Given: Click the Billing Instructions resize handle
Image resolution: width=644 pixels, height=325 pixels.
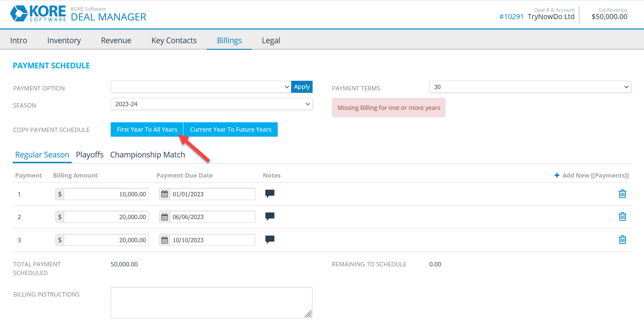Looking at the screenshot, I should click(308, 314).
